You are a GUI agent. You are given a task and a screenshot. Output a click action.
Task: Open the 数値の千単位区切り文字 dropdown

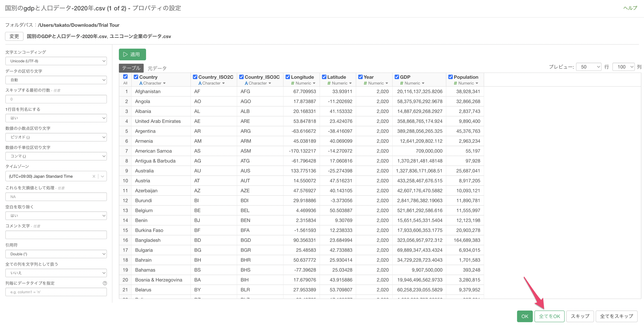click(56, 156)
